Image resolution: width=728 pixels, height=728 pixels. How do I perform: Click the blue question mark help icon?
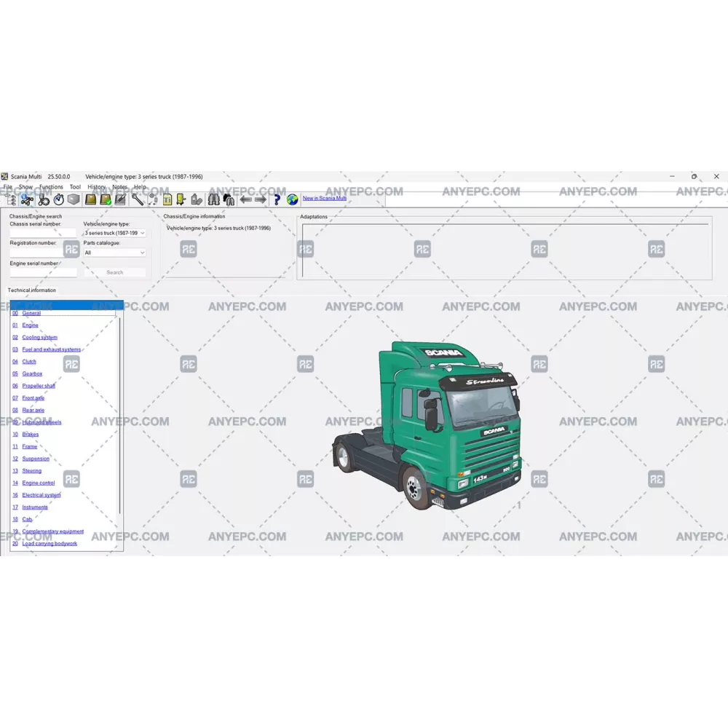pos(277,199)
